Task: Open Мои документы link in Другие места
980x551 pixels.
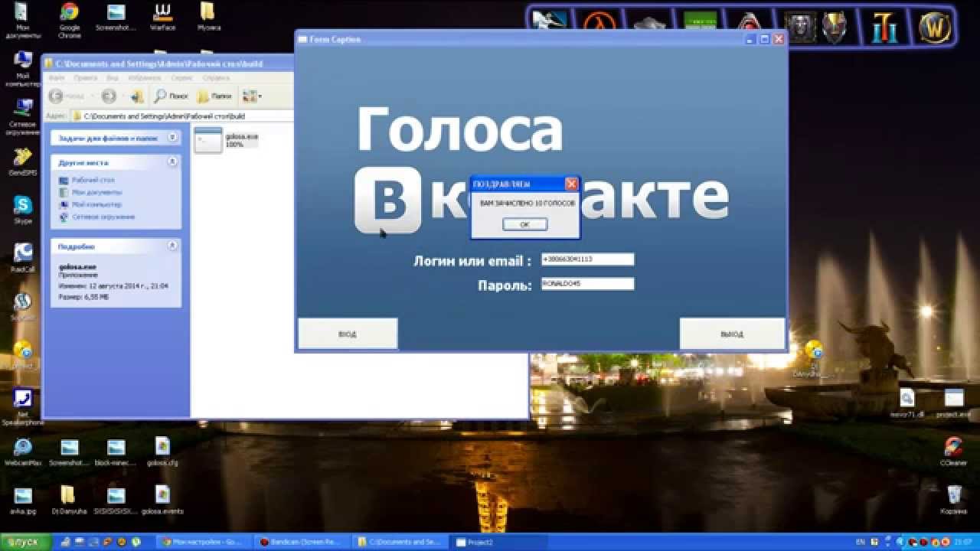Action: (96, 192)
